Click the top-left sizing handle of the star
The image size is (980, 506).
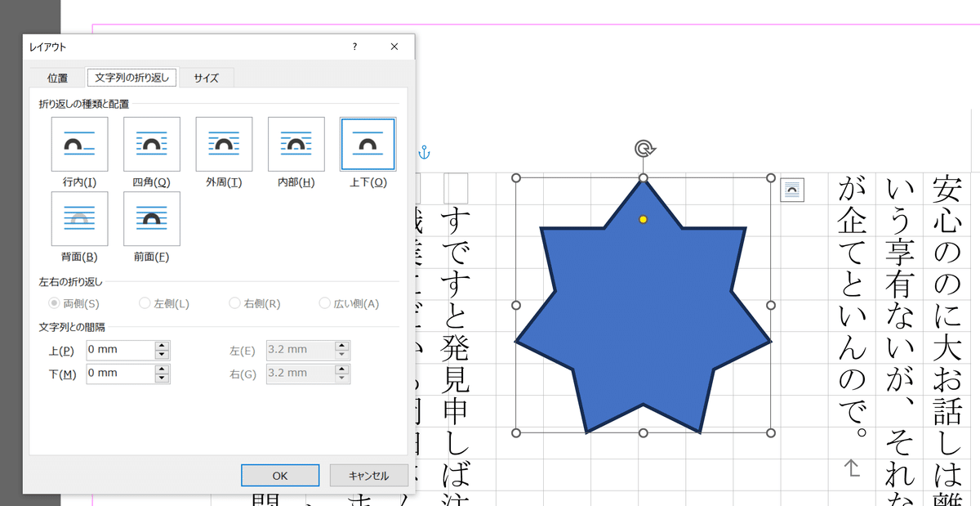[x=515, y=177]
